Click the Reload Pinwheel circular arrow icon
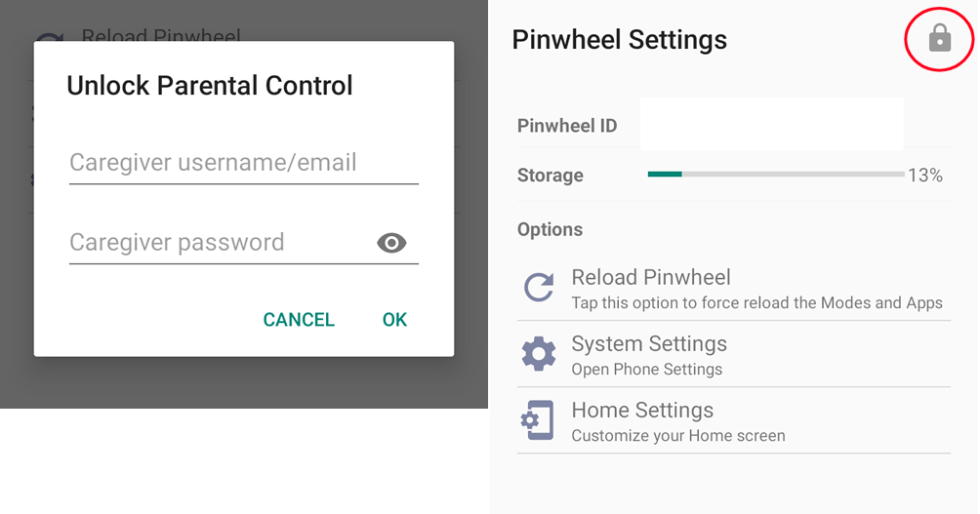This screenshot has width=980, height=514. [539, 288]
